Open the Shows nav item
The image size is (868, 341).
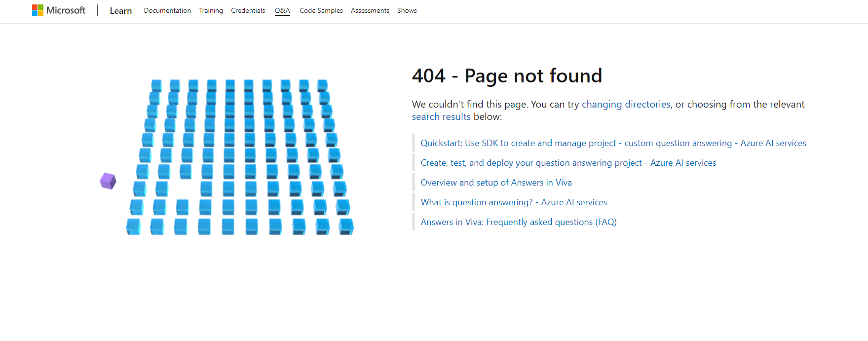coord(407,10)
